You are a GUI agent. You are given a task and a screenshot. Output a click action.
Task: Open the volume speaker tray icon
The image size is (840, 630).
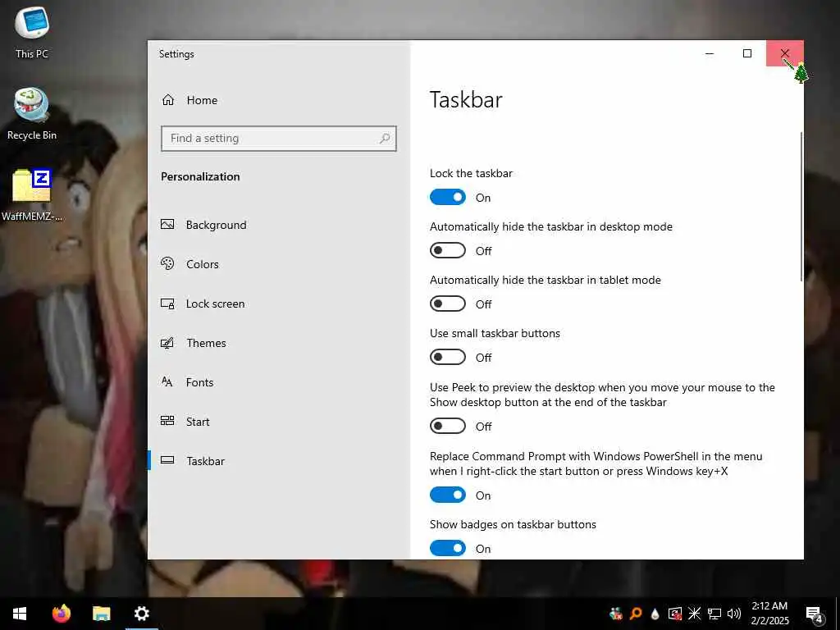pos(734,614)
